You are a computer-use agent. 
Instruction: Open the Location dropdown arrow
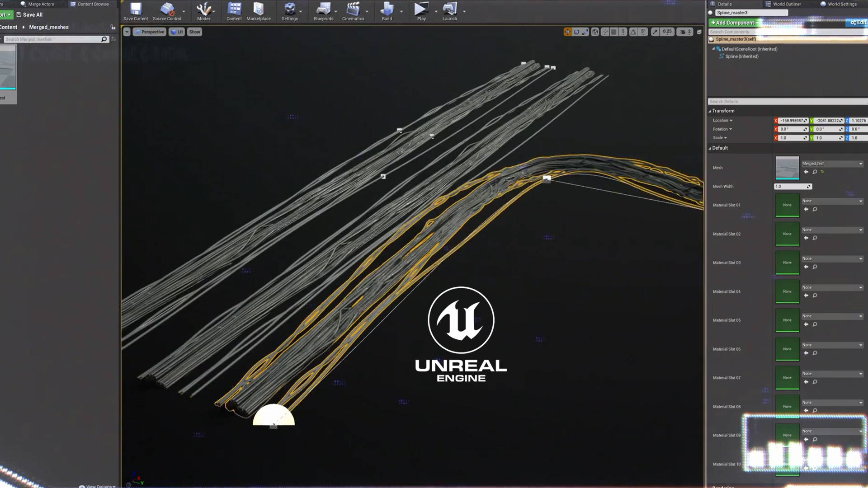(731, 121)
